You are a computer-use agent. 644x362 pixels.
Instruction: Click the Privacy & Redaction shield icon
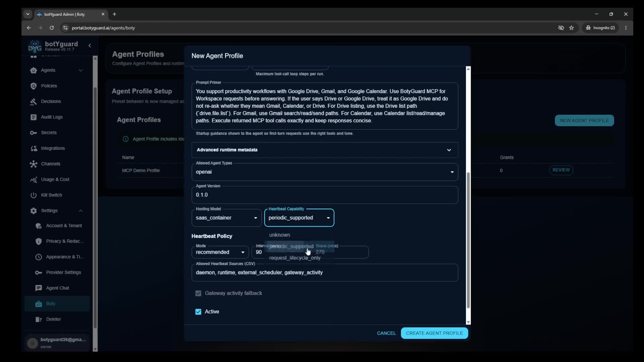pyautogui.click(x=39, y=241)
